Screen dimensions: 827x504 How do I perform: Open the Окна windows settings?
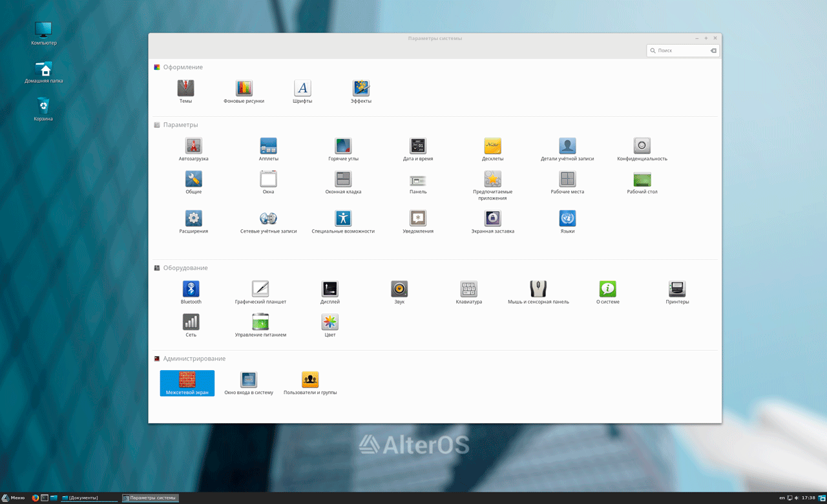coord(268,182)
